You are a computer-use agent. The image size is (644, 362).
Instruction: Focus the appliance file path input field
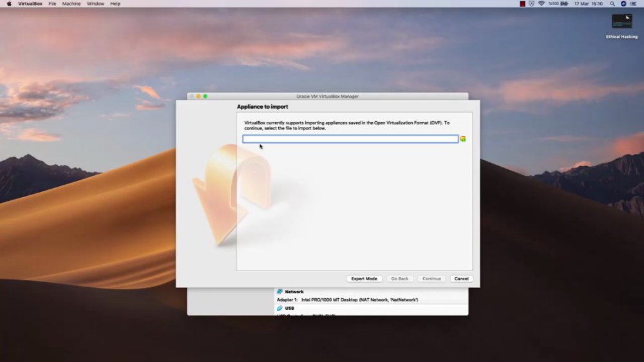[350, 139]
